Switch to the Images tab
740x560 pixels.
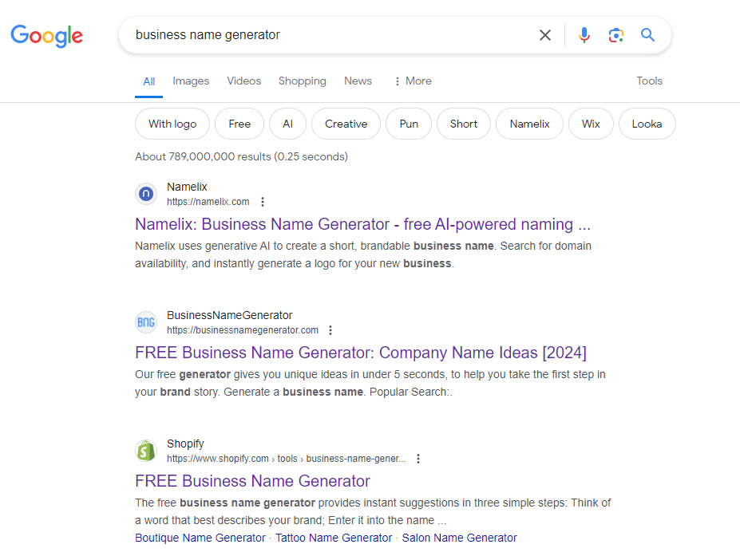(x=191, y=81)
